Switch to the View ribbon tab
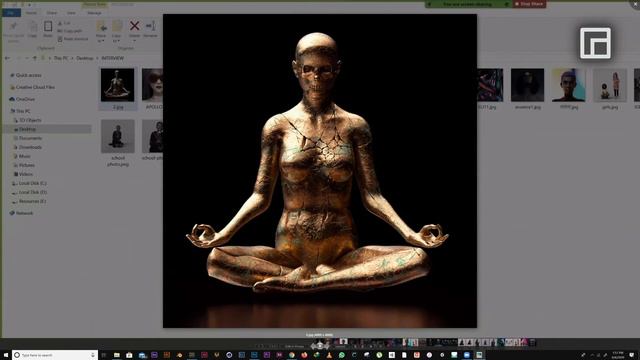Viewport: 640px width, 360px height. click(x=71, y=13)
